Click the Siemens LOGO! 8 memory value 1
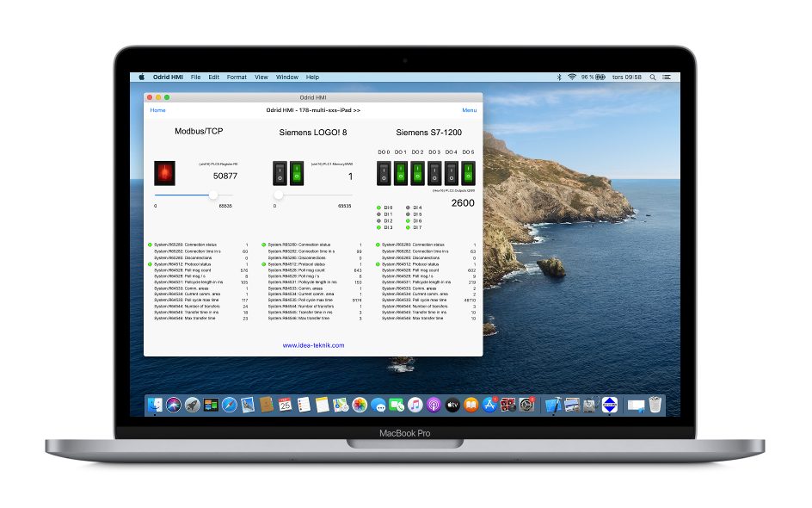This screenshot has height=508, width=812. (351, 177)
